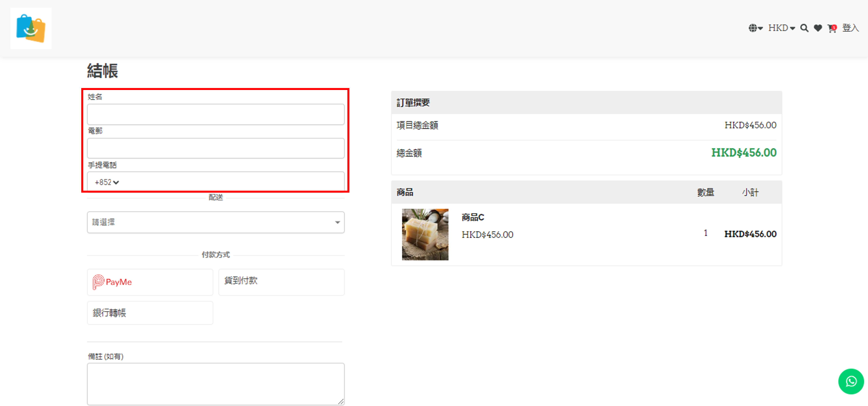
Task: Click the soap product thumbnail
Action: click(425, 234)
